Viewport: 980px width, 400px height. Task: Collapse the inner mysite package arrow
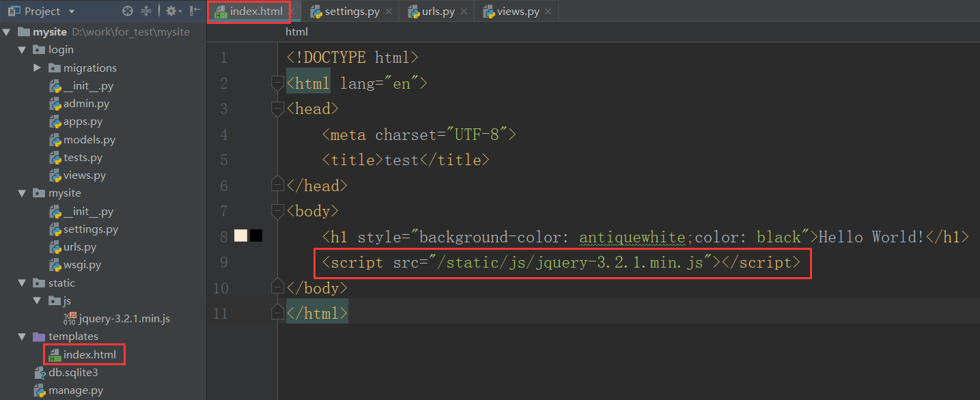(x=22, y=193)
